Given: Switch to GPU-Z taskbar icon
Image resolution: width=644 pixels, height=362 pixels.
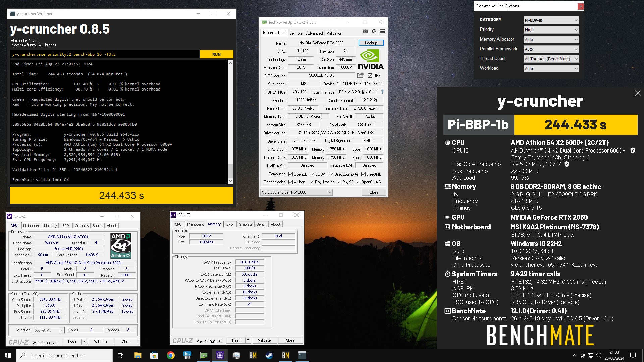Looking at the screenshot, I should (204, 355).
